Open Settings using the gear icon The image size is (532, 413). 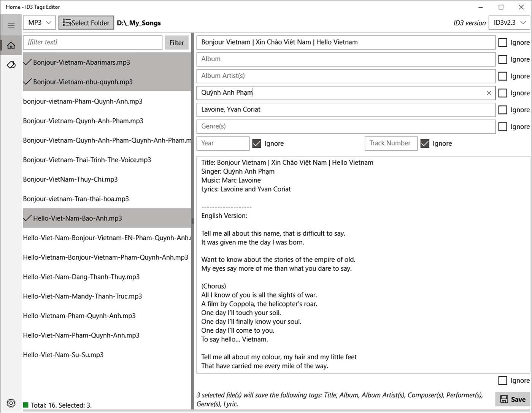11,403
